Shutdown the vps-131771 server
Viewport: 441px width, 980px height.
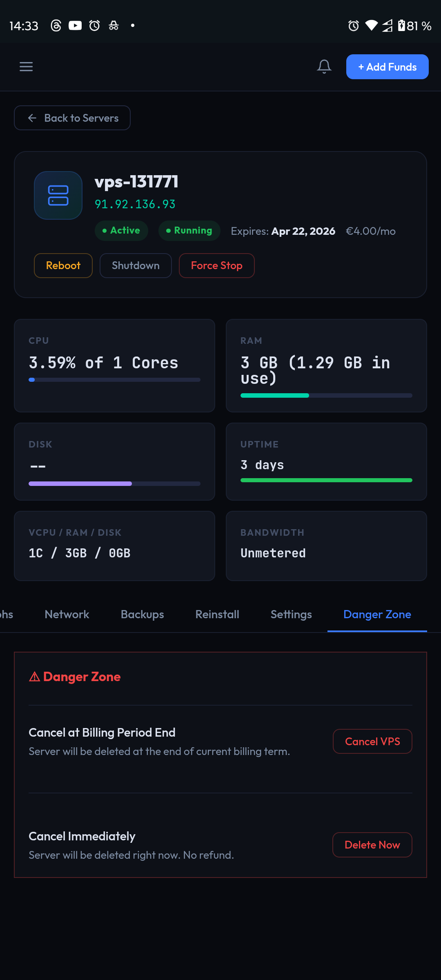click(136, 265)
